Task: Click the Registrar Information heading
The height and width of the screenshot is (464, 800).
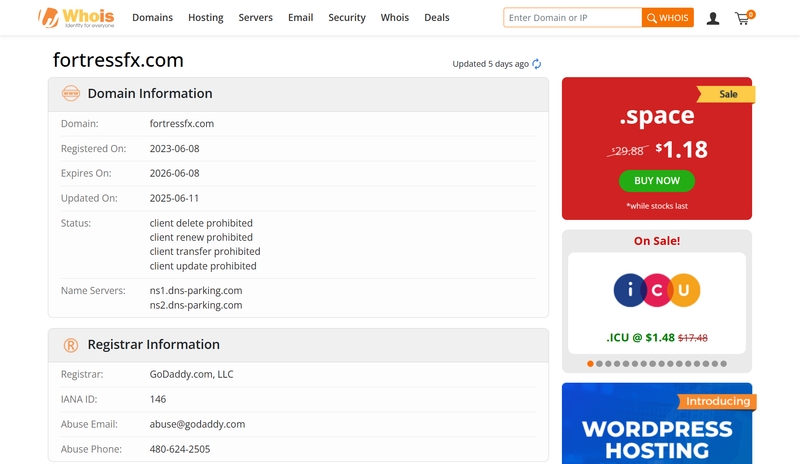Action: tap(154, 345)
